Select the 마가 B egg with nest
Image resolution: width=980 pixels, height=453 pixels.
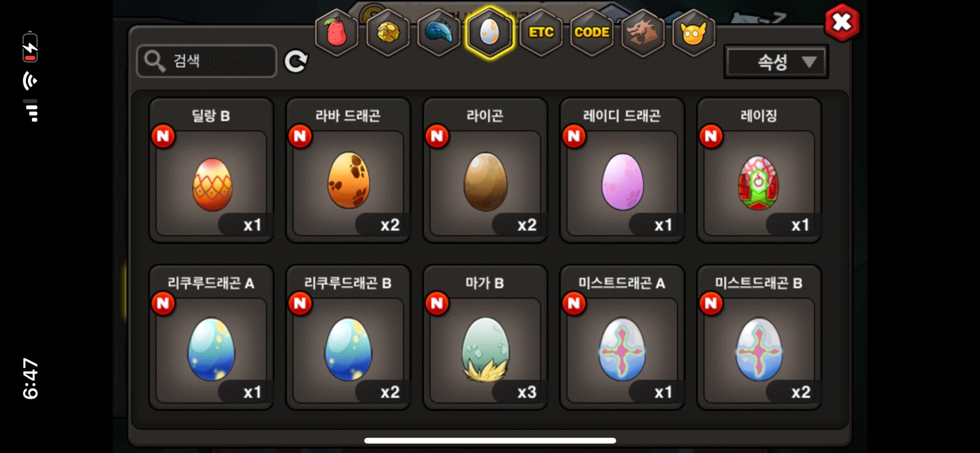coord(485,337)
